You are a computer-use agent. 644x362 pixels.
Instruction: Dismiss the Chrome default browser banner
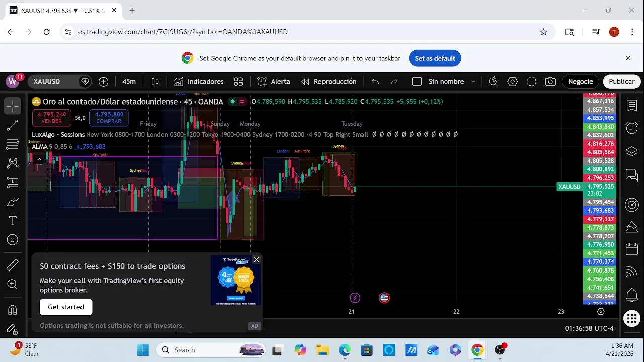628,58
